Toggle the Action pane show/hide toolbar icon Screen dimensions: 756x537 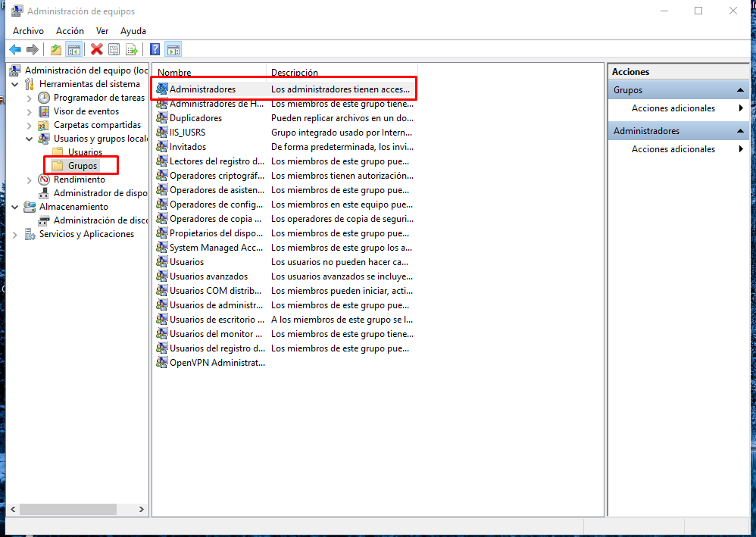pos(173,50)
